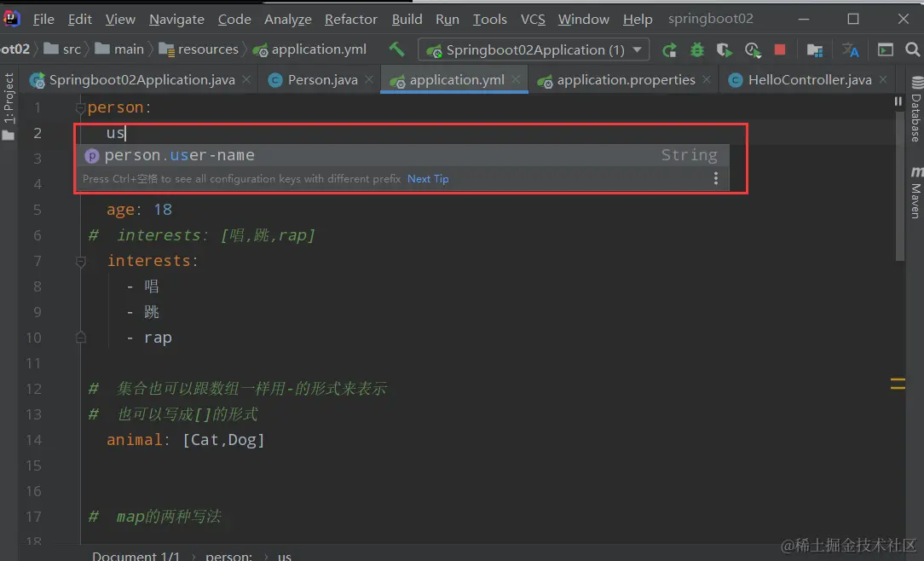Image resolution: width=924 pixels, height=561 pixels.
Task: Open the Maven tool window
Action: tap(915, 192)
